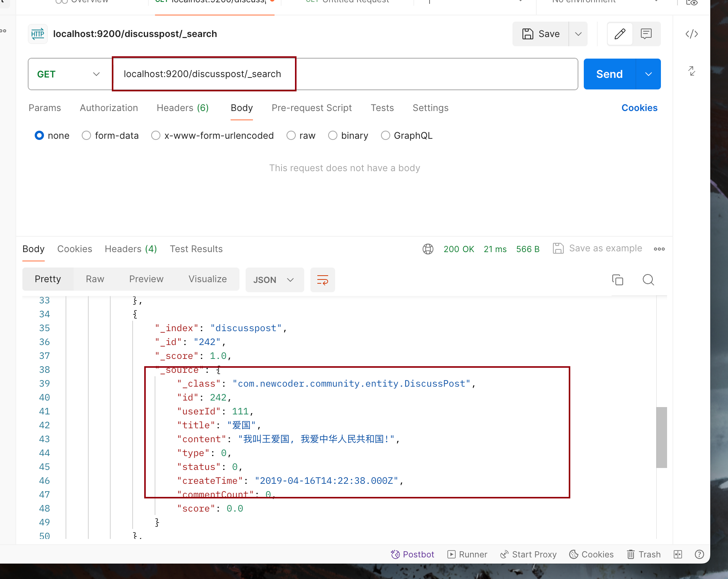
Task: Click the 200 OK status text
Action: click(459, 249)
